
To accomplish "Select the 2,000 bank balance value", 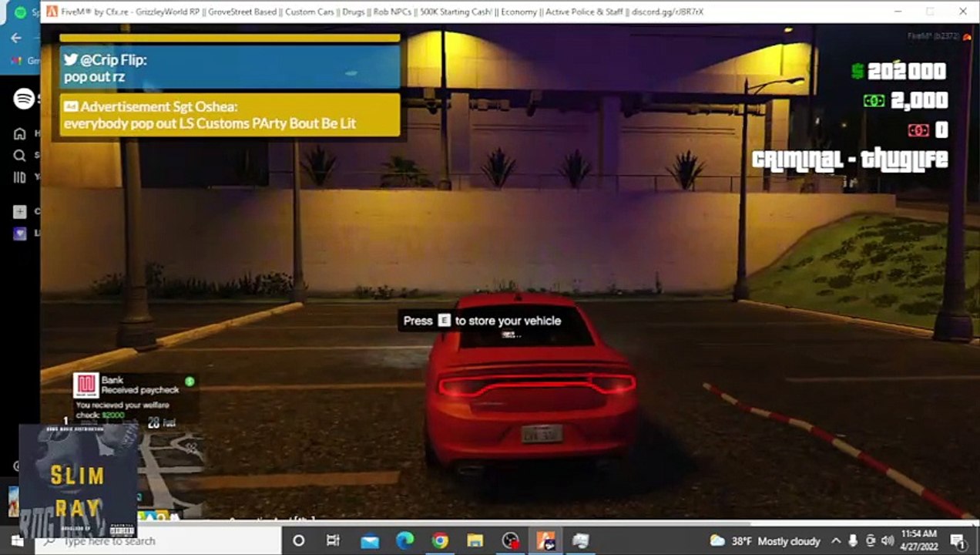I will point(919,101).
